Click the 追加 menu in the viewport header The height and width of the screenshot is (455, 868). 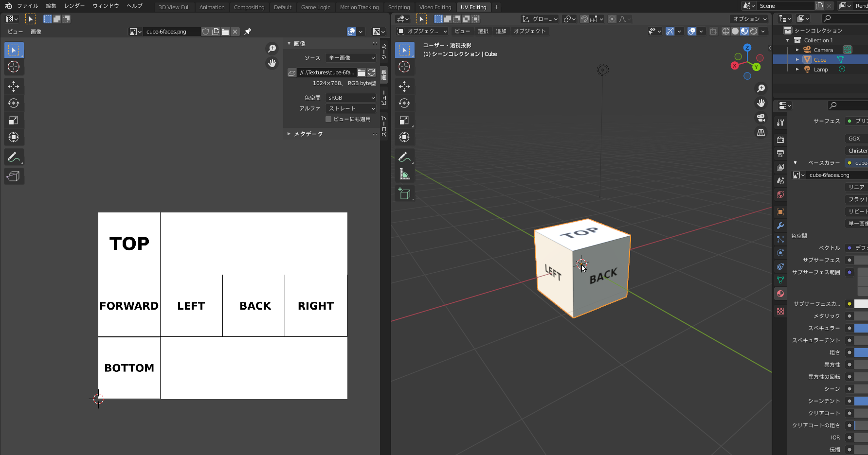(501, 31)
